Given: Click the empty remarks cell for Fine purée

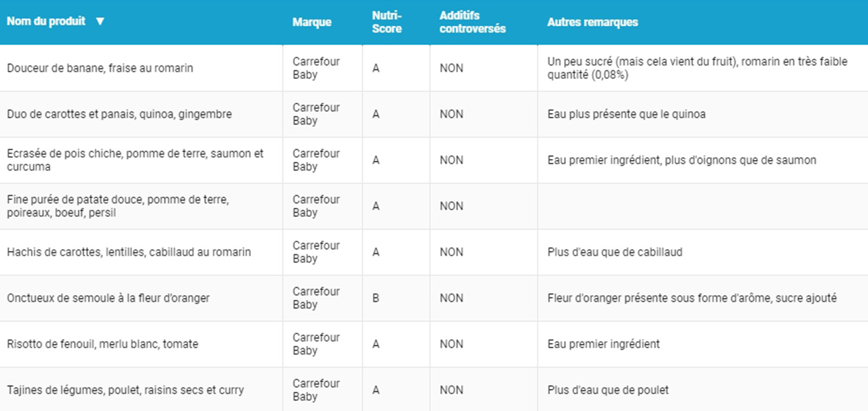Looking at the screenshot, I should [x=702, y=206].
